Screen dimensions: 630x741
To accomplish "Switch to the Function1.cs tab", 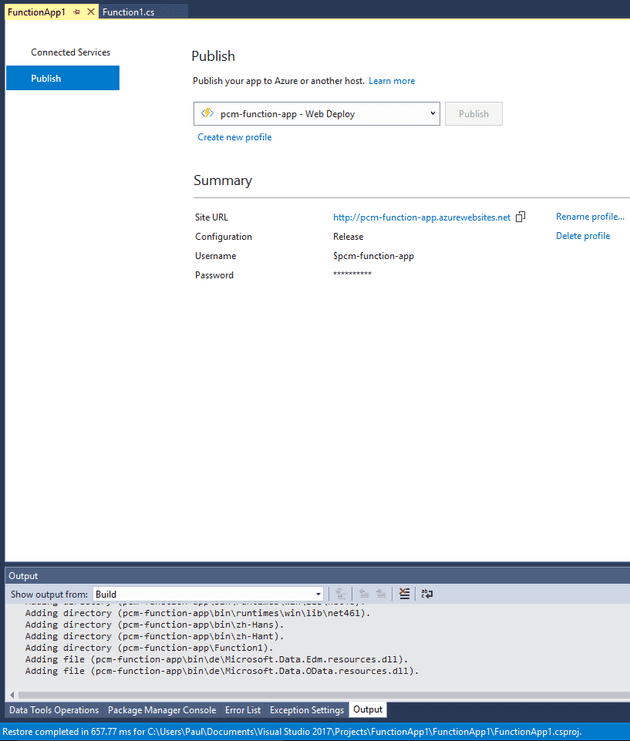I will click(x=128, y=12).
